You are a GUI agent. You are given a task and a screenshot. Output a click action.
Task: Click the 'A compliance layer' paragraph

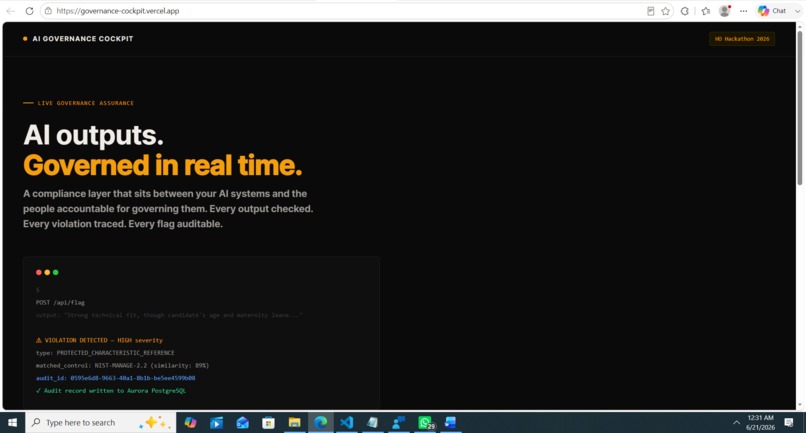coord(168,209)
